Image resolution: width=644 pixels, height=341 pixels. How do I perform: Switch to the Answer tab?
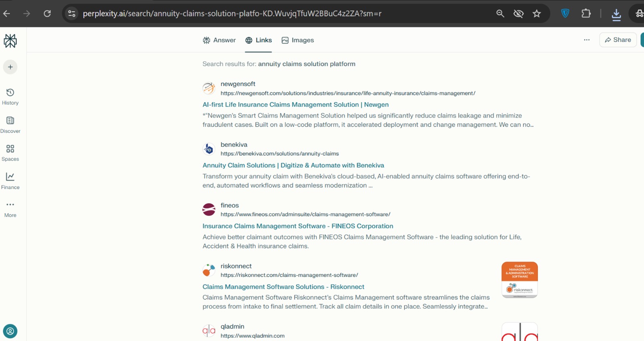coord(219,40)
